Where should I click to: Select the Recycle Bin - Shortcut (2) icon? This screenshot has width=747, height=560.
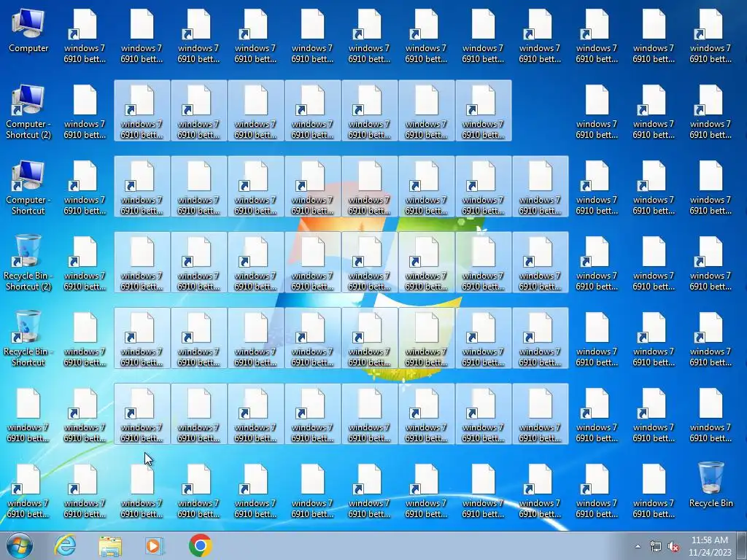pyautogui.click(x=28, y=262)
